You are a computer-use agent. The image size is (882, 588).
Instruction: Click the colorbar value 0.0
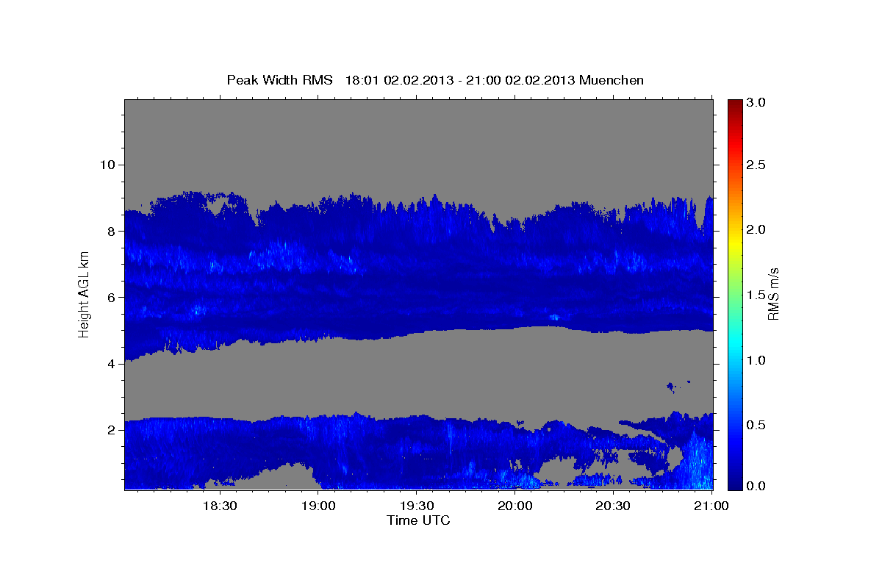pyautogui.click(x=756, y=486)
